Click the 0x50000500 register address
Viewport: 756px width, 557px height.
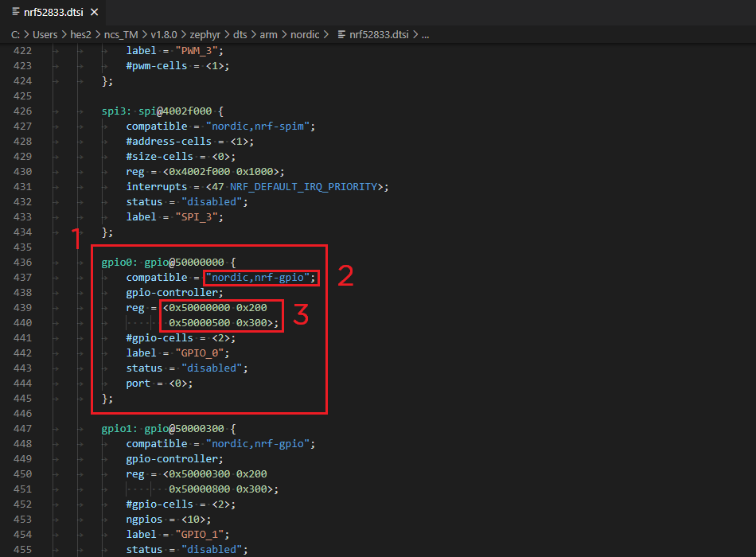[x=199, y=323]
